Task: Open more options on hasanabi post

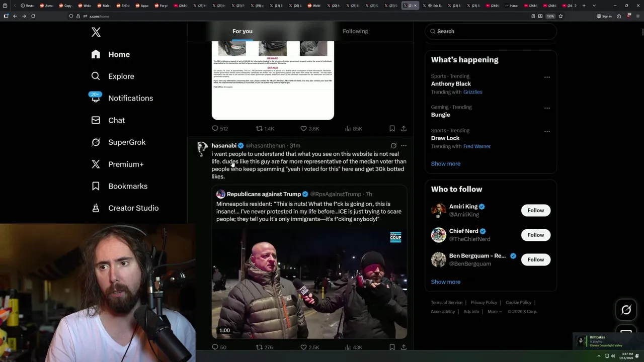Action: tap(404, 146)
